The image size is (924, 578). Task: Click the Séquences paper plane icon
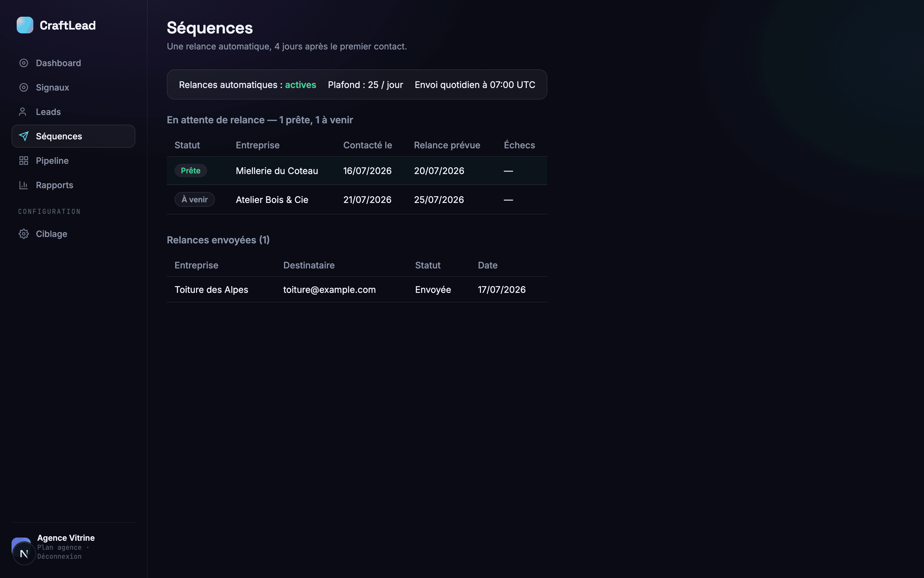tap(24, 136)
